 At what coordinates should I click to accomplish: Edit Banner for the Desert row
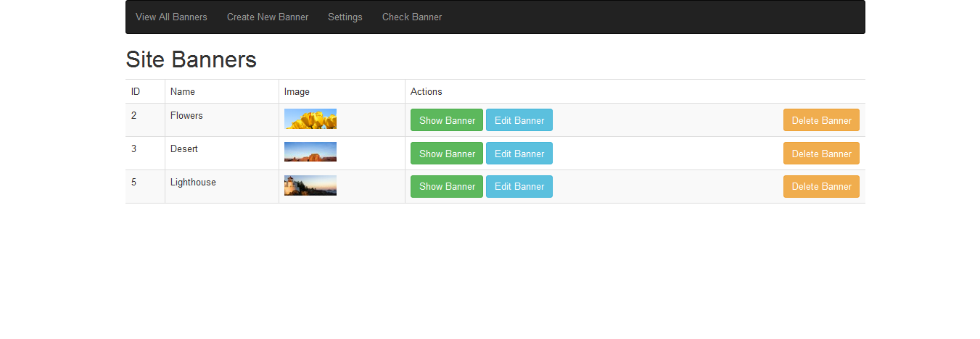tap(519, 154)
